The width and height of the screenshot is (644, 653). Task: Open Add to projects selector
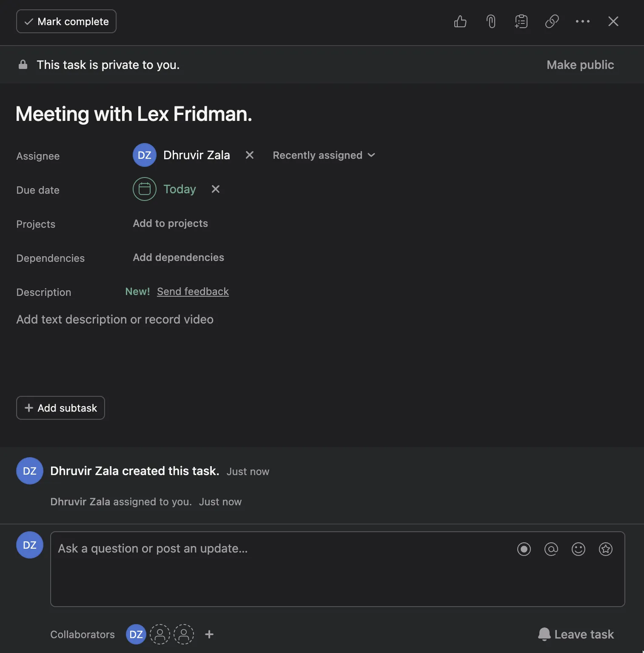170,223
